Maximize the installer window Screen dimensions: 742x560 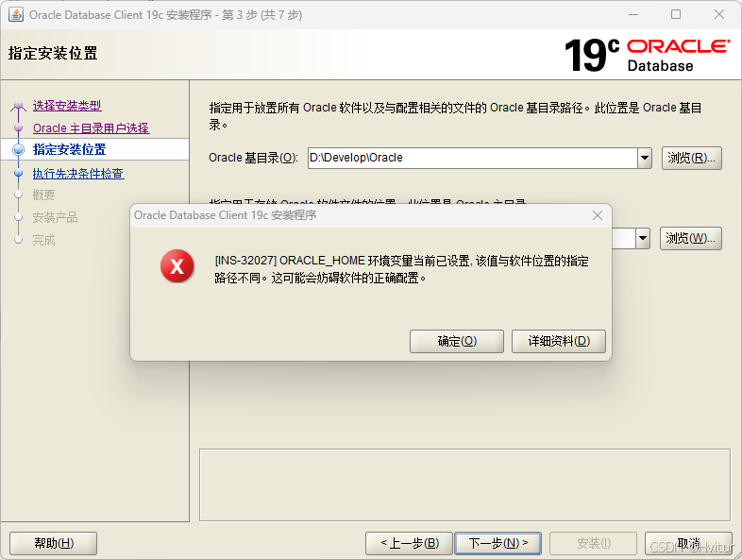point(676,15)
